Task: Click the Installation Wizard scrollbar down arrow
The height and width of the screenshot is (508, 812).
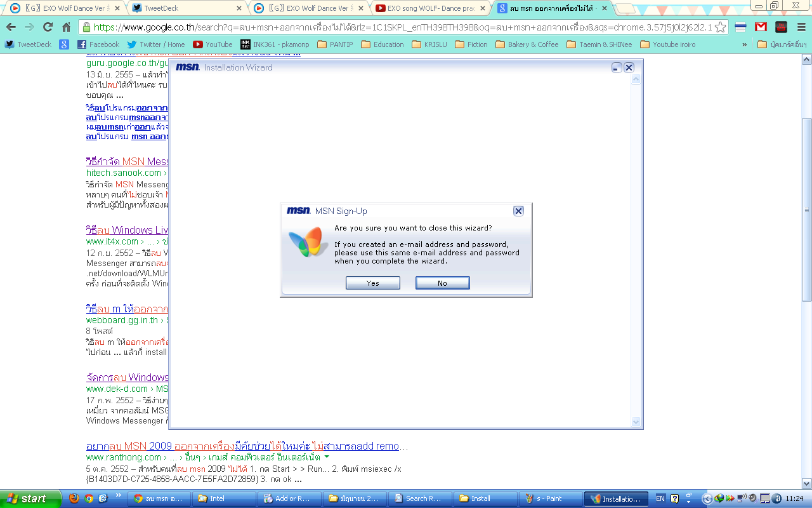Action: (x=636, y=422)
